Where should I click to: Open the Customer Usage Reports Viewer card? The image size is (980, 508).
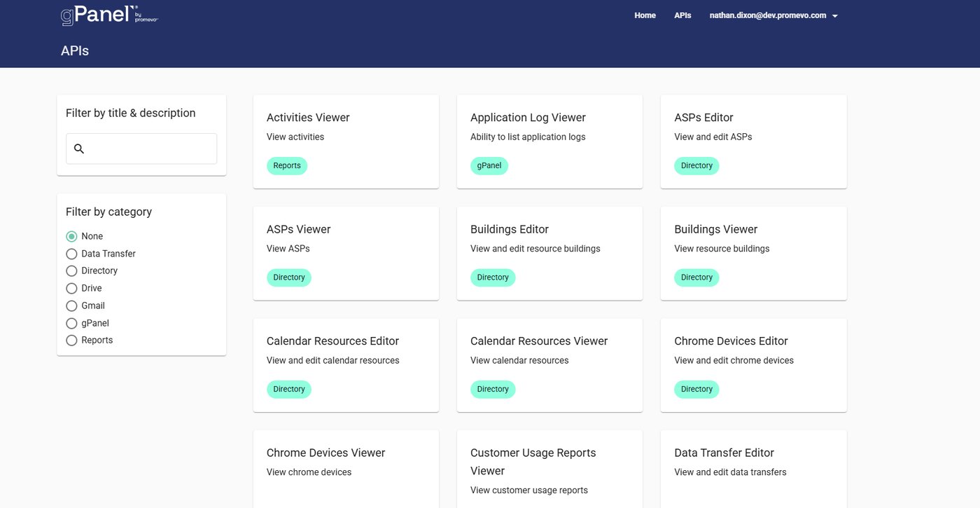tap(549, 469)
